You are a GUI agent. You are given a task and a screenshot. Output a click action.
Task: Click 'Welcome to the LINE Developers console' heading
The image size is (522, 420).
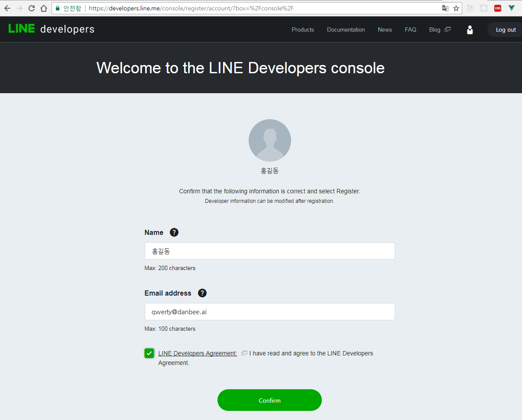(x=240, y=68)
